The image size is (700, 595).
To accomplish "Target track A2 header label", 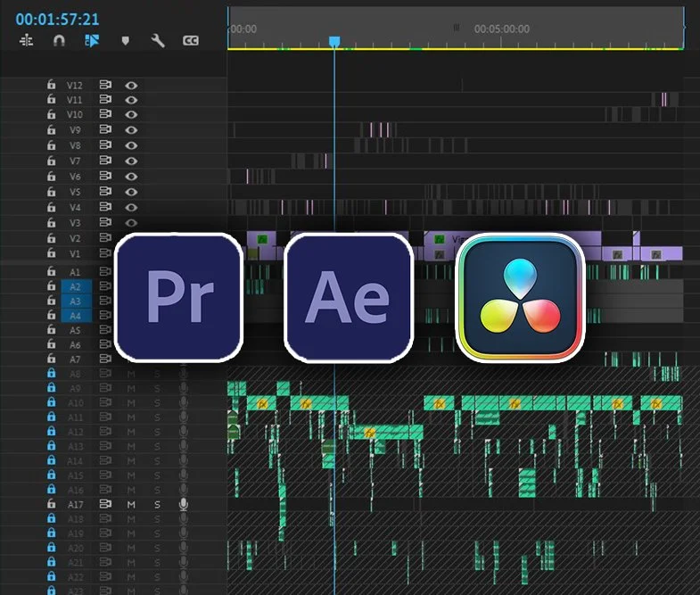I will pyautogui.click(x=76, y=286).
